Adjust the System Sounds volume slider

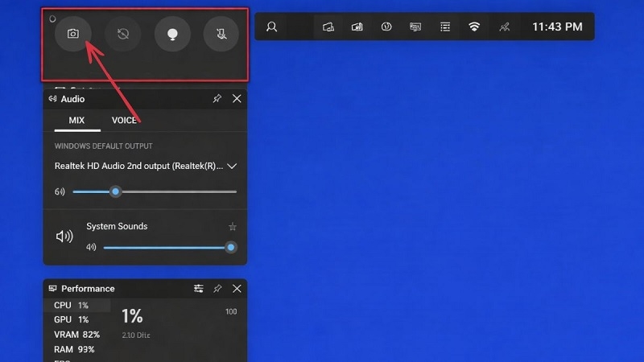click(170, 248)
